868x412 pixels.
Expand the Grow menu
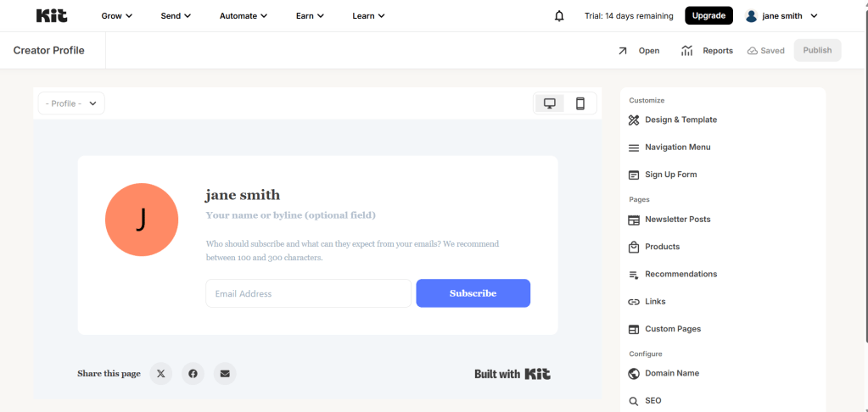(116, 15)
